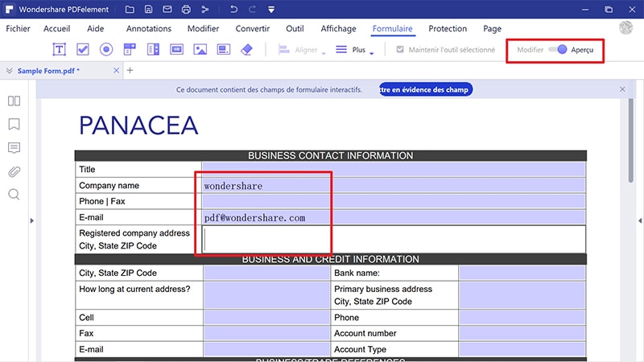The width and height of the screenshot is (644, 362).
Task: Click the Phone | Fax form field
Action: pos(394,201)
